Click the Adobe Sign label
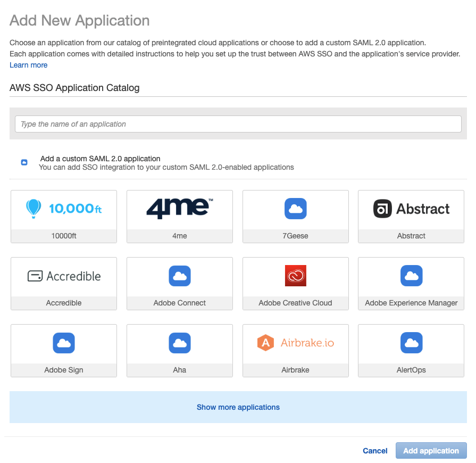Screen dimensions: 476x463 [x=64, y=370]
